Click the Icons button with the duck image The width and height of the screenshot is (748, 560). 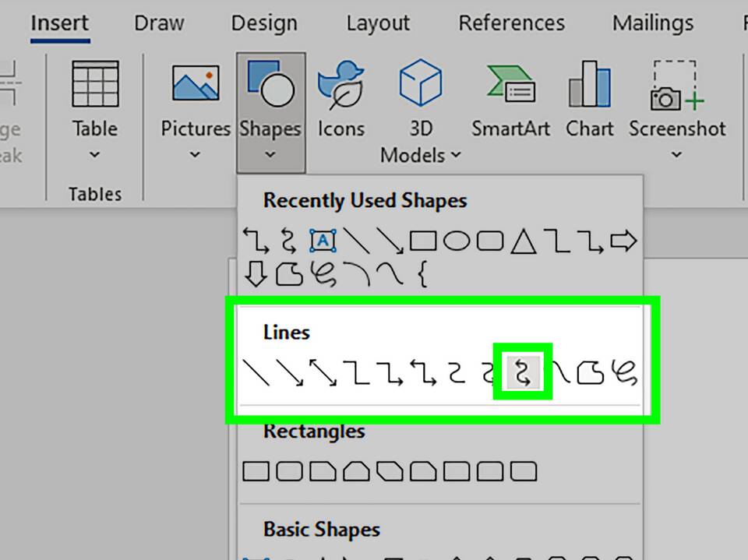coord(340,100)
